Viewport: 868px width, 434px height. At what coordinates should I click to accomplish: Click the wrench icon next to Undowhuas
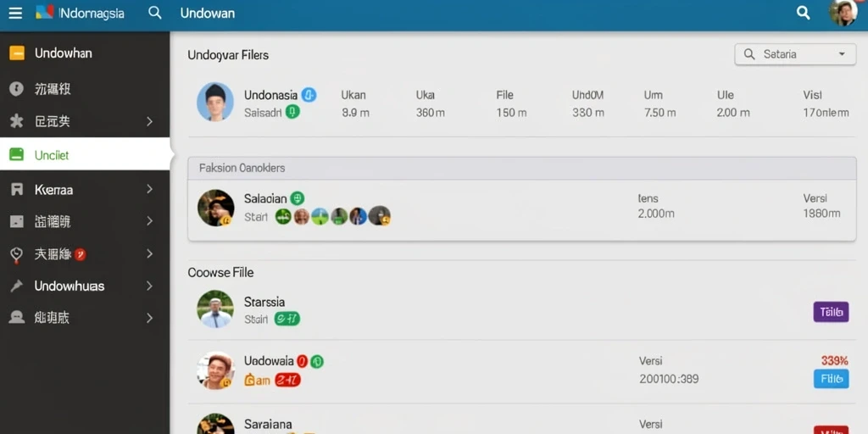pos(17,286)
